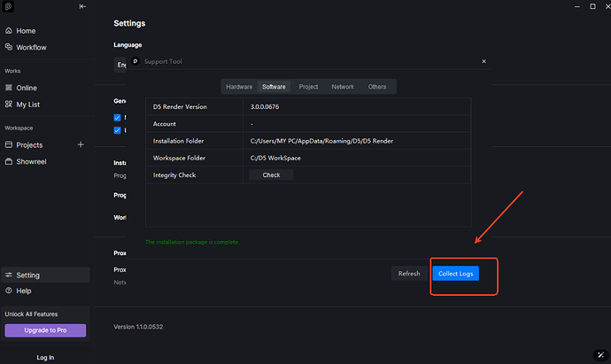
Task: Open Showreel in the sidebar
Action: 32,161
